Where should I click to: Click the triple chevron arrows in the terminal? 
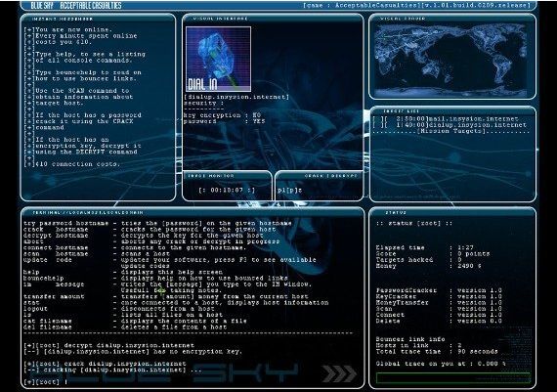[x=339, y=373]
